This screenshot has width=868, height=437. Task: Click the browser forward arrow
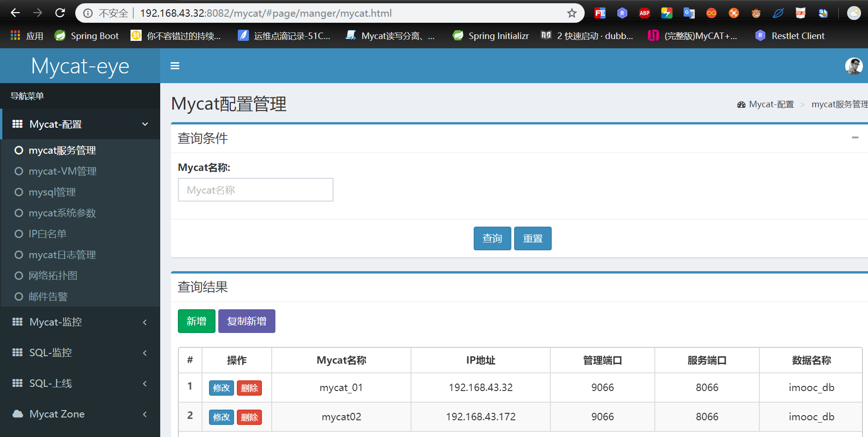pyautogui.click(x=38, y=13)
